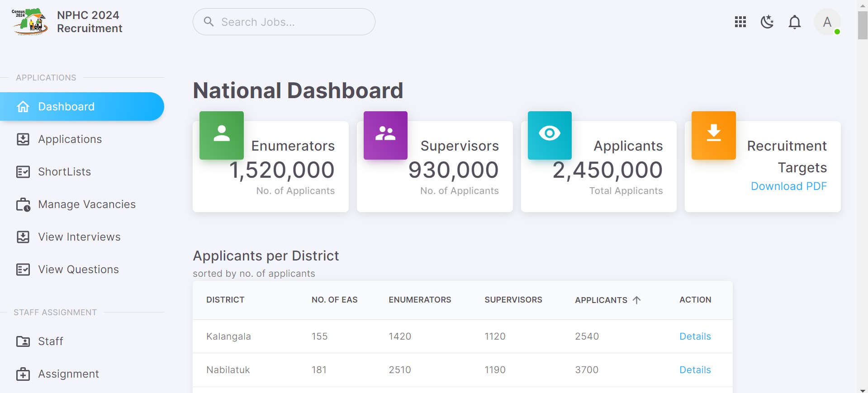Click Kalangala enumerators value 1420
The height and width of the screenshot is (393, 868).
pos(400,336)
